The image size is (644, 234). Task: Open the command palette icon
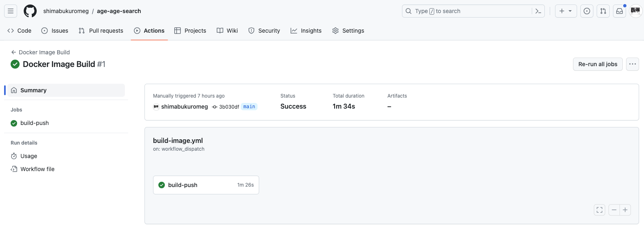[538, 11]
